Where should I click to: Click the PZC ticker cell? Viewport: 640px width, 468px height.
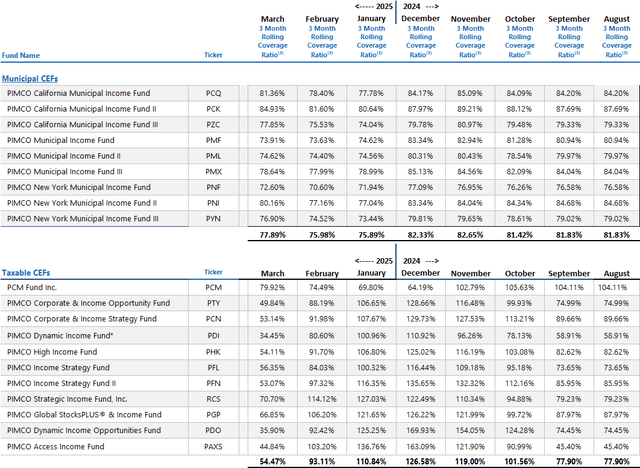[213, 125]
